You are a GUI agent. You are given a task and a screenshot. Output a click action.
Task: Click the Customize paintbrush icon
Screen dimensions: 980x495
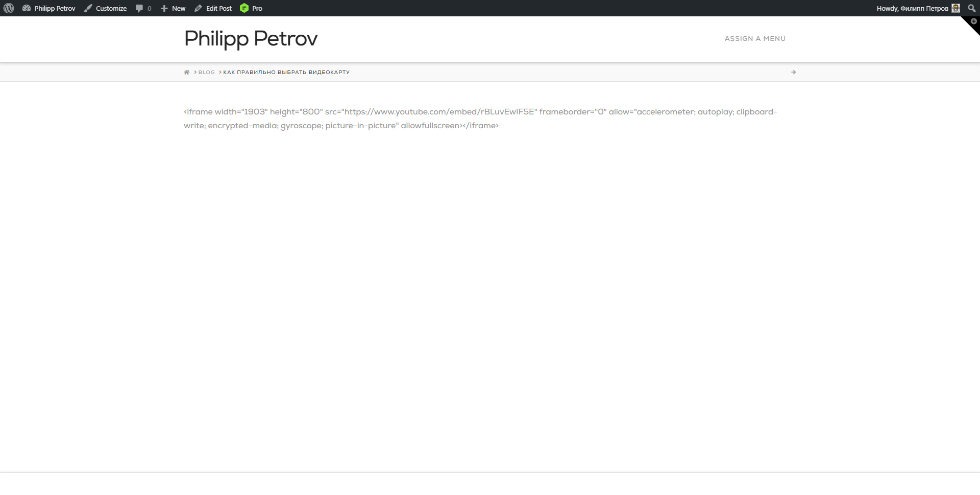[88, 8]
